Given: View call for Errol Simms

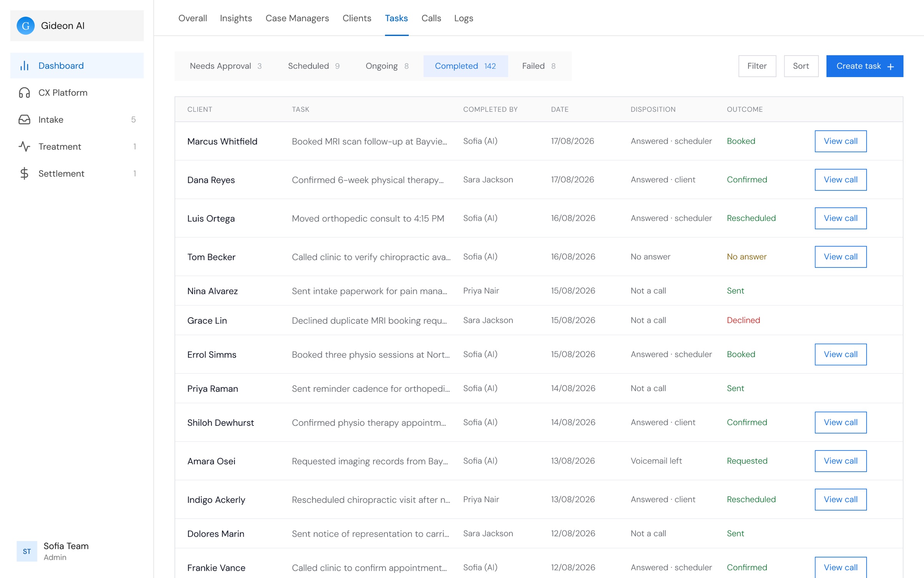Looking at the screenshot, I should tap(840, 354).
